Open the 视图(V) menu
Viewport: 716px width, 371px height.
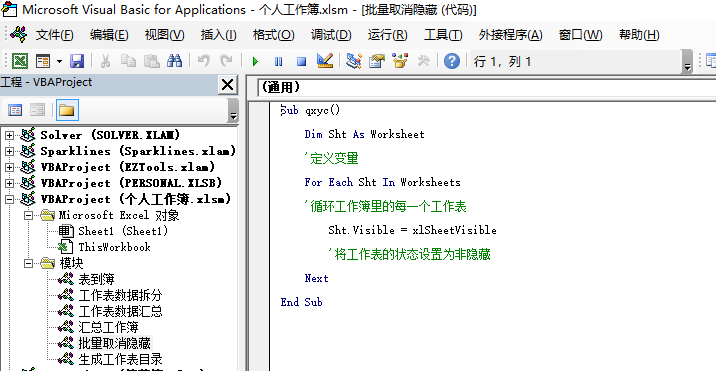(x=164, y=35)
